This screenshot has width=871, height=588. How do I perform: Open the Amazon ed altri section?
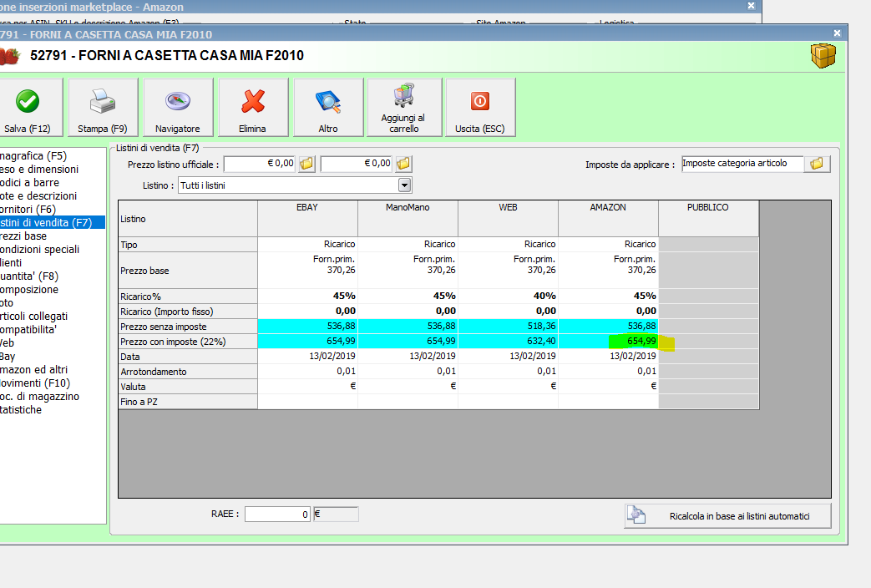tap(34, 369)
